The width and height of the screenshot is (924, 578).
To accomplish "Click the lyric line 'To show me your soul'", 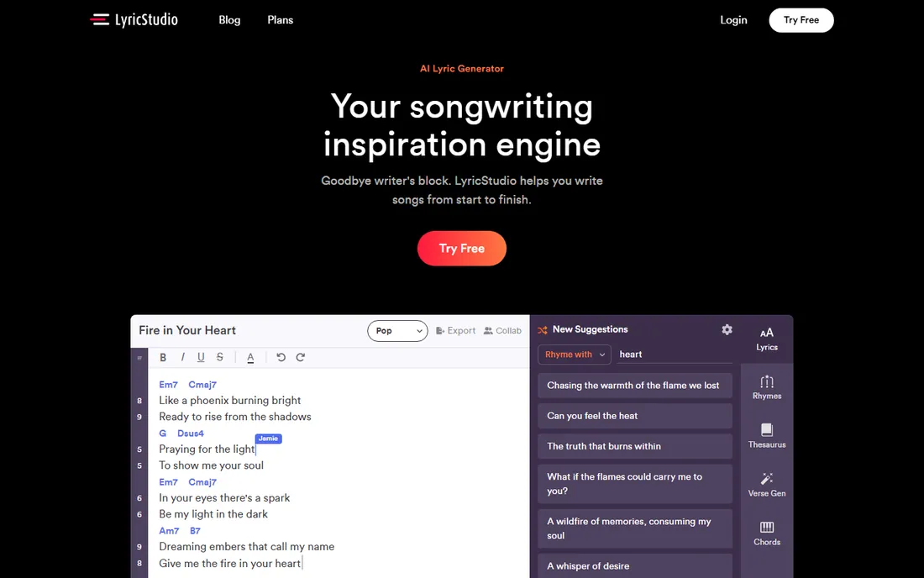I will (x=211, y=465).
